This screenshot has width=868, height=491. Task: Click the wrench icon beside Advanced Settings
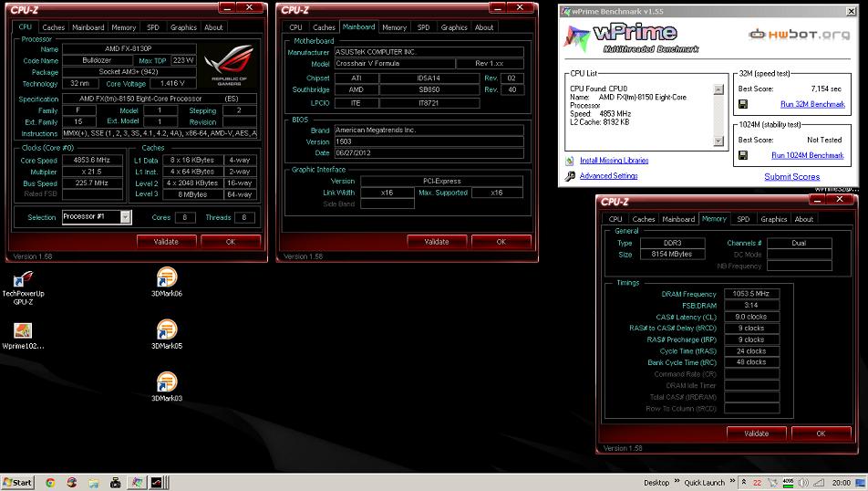[x=570, y=176]
